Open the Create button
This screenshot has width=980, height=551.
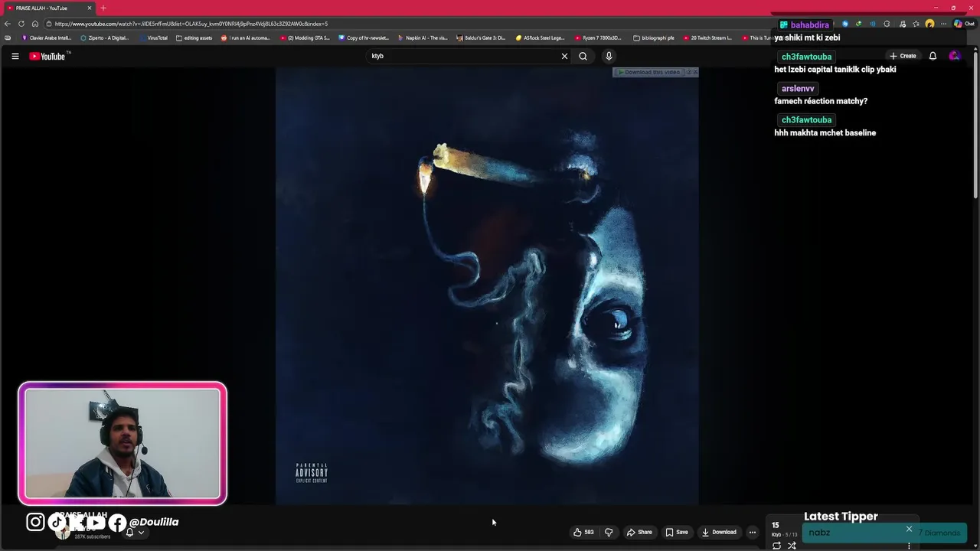click(x=903, y=56)
